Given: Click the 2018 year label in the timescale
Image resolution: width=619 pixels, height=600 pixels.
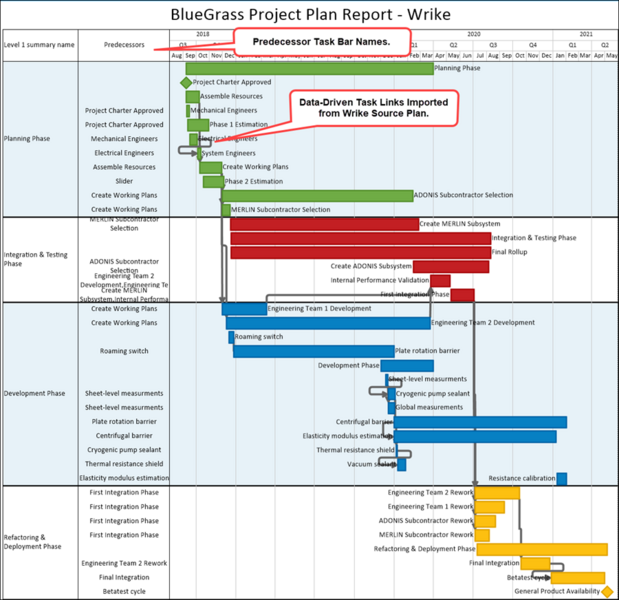Looking at the screenshot, I should (203, 34).
